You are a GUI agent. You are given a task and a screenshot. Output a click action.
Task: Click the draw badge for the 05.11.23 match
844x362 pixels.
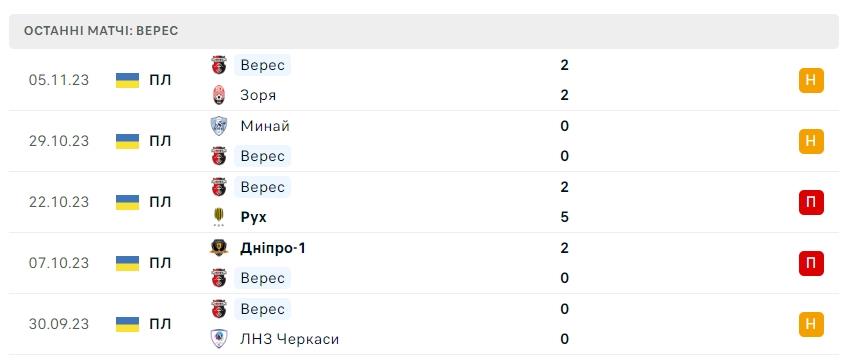point(811,81)
